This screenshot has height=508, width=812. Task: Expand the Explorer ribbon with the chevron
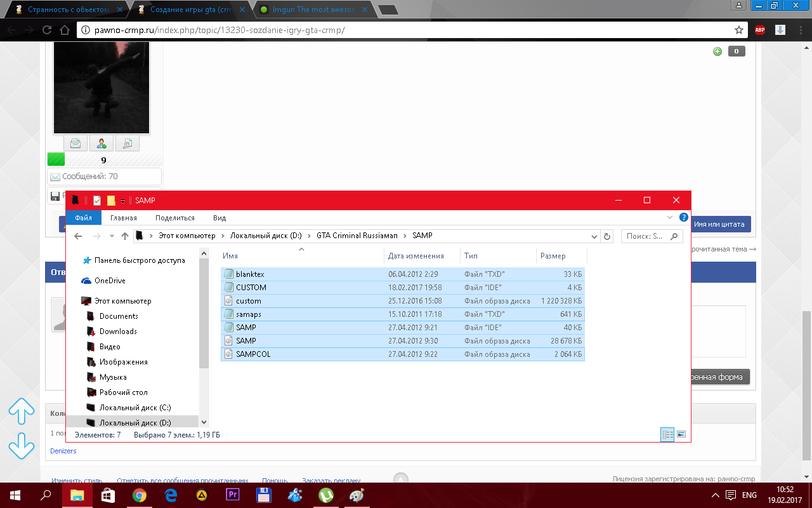coord(671,217)
